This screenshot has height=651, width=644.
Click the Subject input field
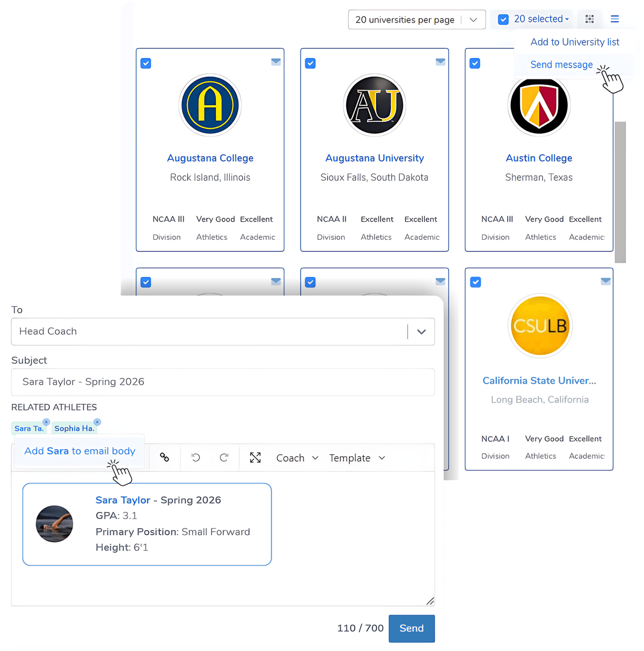point(223,382)
